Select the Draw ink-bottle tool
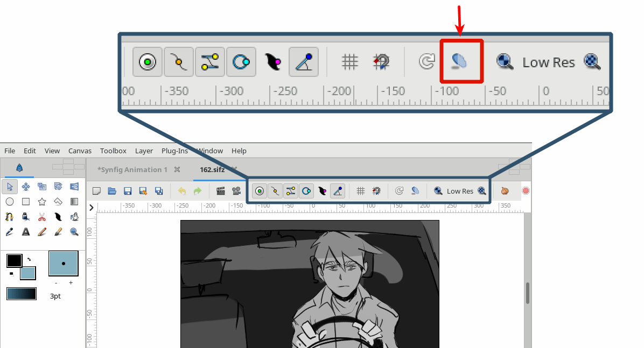 (x=26, y=217)
